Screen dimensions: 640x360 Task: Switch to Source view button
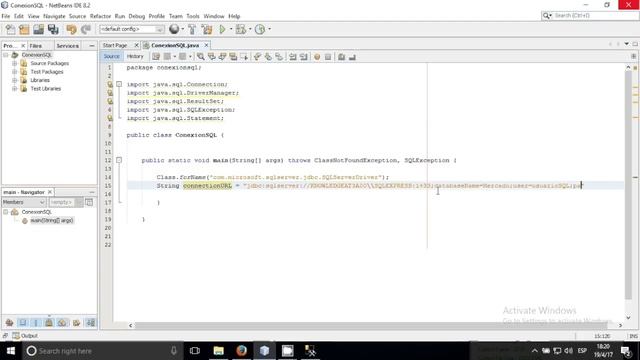(111, 57)
